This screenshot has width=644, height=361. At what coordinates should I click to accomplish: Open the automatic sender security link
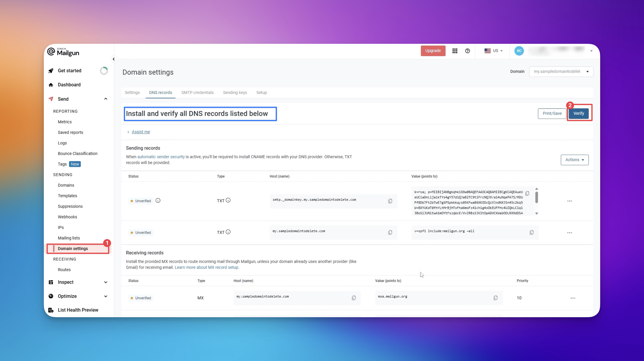(161, 157)
